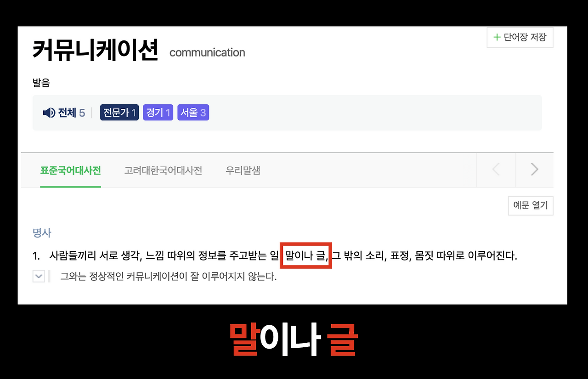The width and height of the screenshot is (588, 379).
Task: Select the 표준국어대사전 tab
Action: (71, 170)
